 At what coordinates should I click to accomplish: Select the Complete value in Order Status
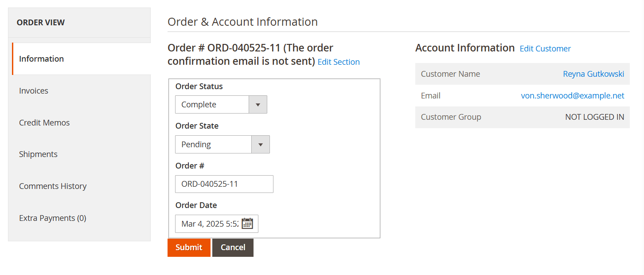212,105
